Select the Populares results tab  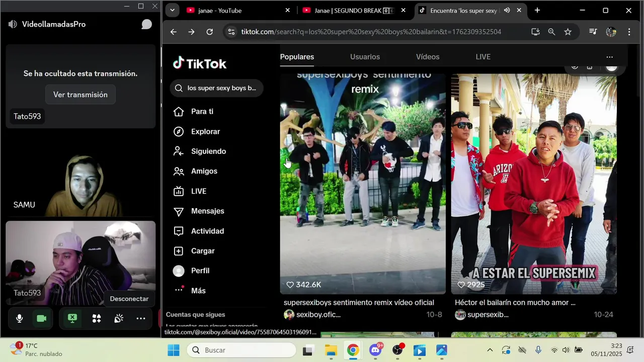[x=297, y=57]
